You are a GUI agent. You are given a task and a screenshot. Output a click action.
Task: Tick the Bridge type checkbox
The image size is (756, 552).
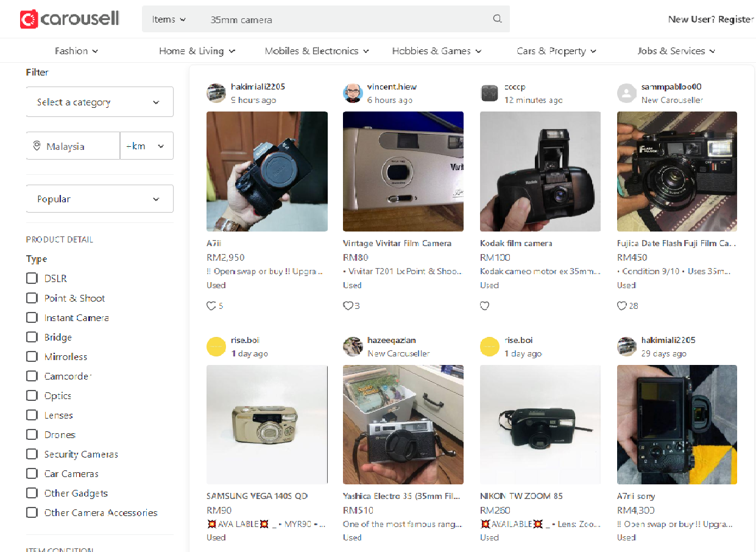pyautogui.click(x=32, y=337)
